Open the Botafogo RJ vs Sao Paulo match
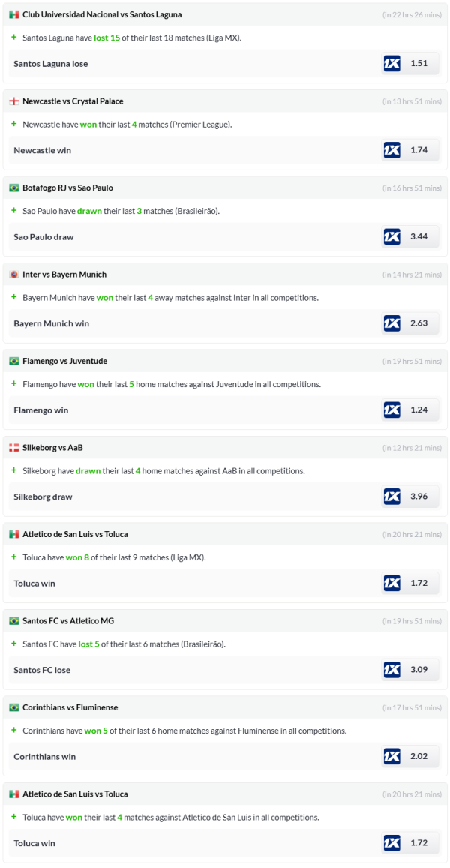 (67, 188)
